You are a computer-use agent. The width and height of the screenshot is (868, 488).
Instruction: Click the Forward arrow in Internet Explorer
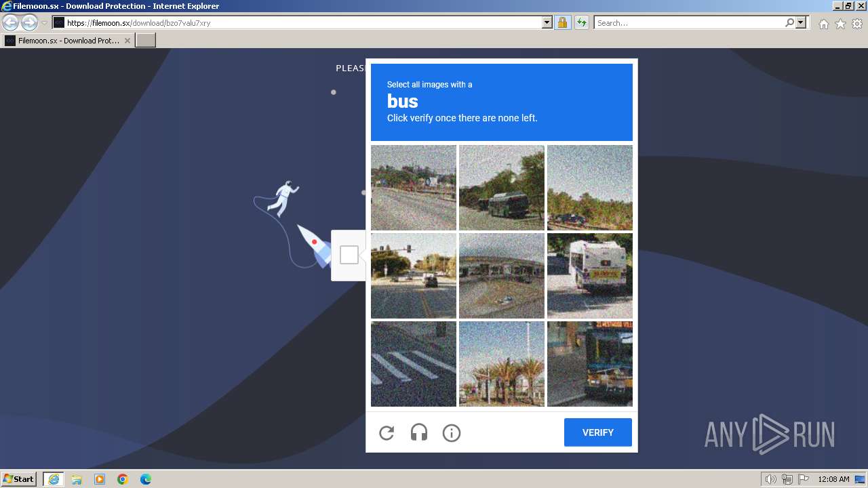tap(29, 22)
